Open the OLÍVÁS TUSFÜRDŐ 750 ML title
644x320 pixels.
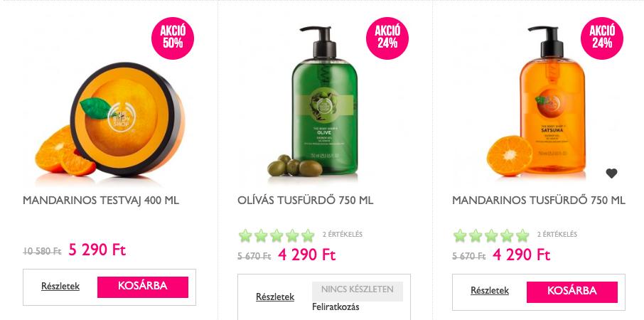(305, 201)
